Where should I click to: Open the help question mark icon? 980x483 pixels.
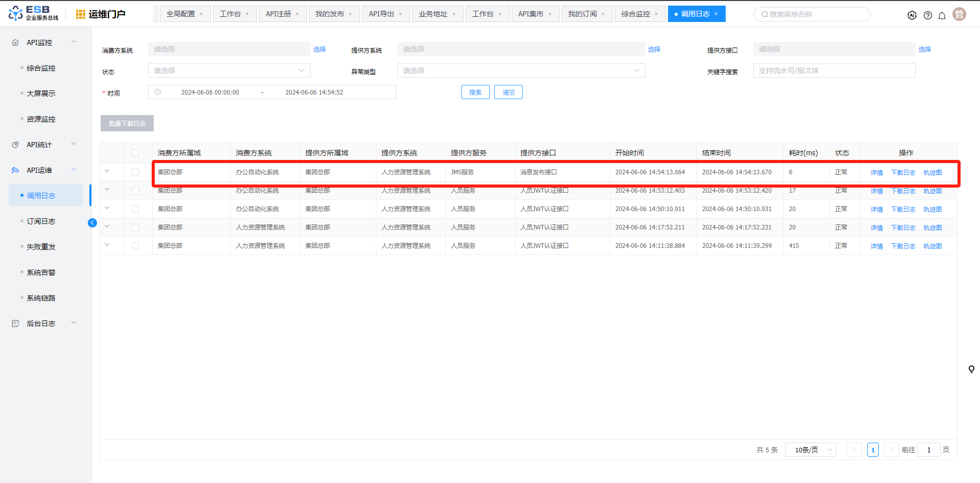pos(928,15)
